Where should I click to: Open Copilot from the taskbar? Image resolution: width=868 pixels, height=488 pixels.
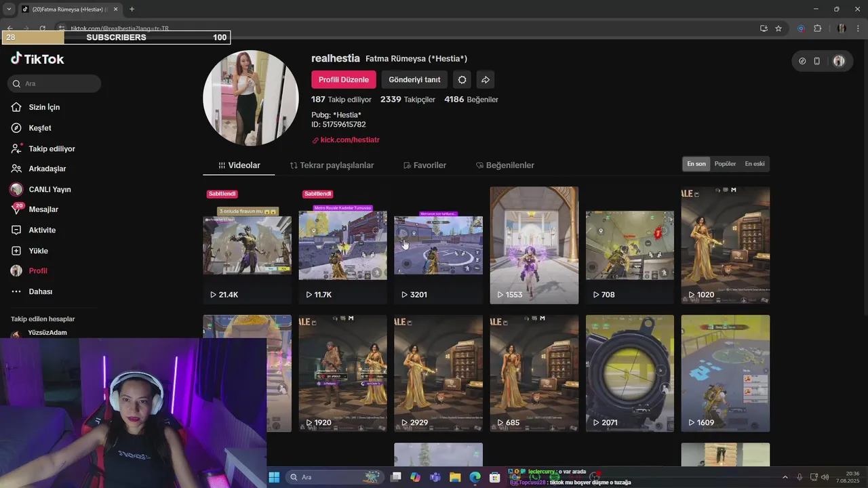tap(415, 477)
